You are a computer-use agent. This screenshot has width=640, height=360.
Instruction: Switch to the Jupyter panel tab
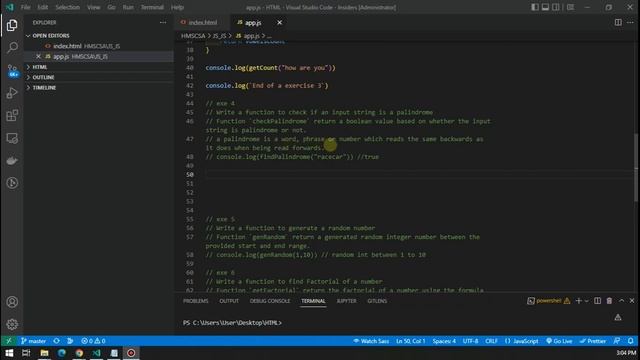tap(346, 301)
